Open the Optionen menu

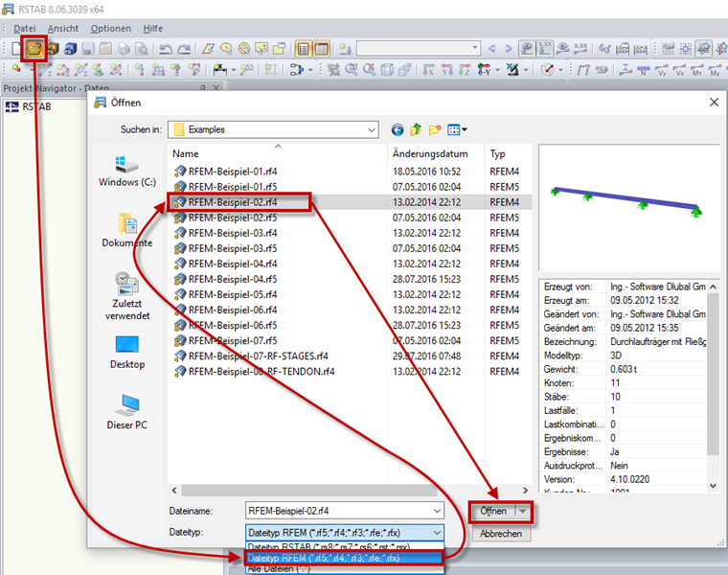click(110, 29)
